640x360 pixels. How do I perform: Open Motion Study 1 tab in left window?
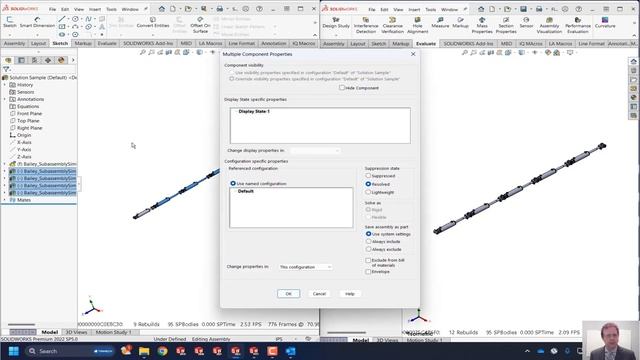tap(113, 332)
